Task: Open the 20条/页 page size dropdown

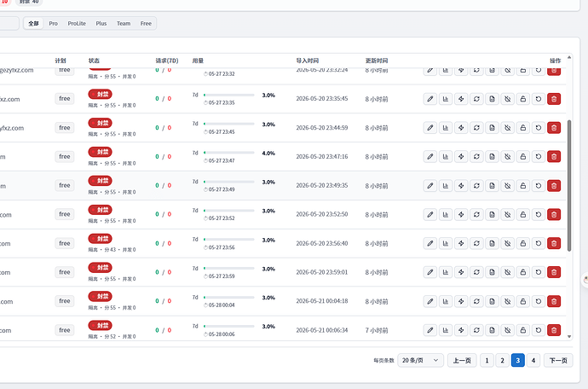Action: [x=420, y=361]
